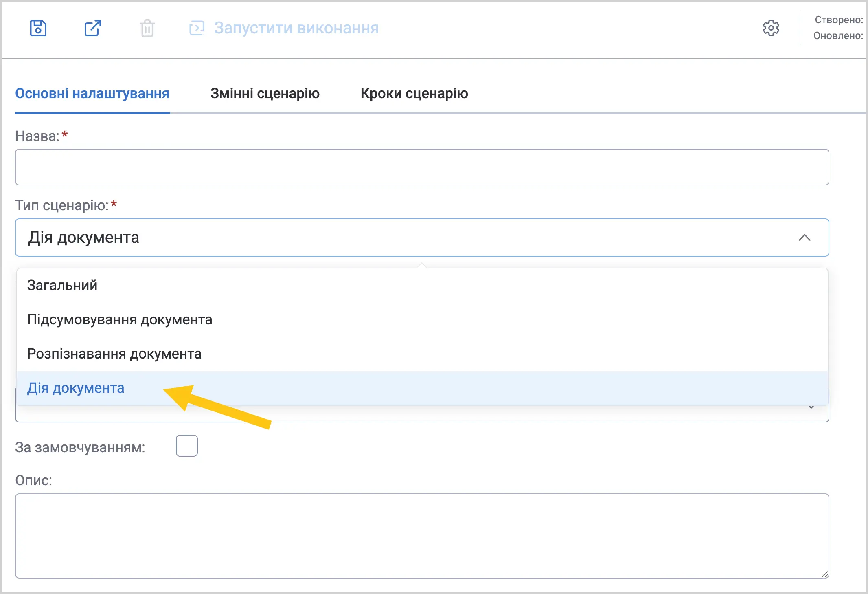Switch to Основні налаштування tab
This screenshot has width=868, height=594.
pos(92,94)
